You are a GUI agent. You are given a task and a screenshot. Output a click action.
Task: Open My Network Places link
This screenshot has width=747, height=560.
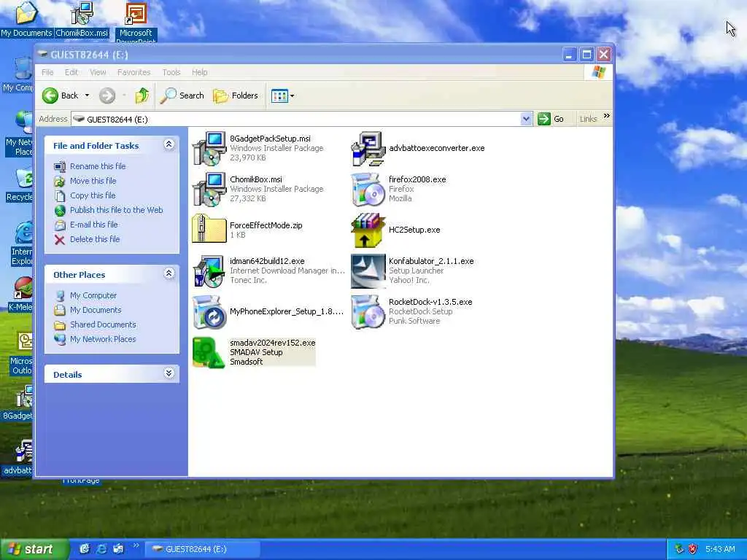tap(102, 340)
